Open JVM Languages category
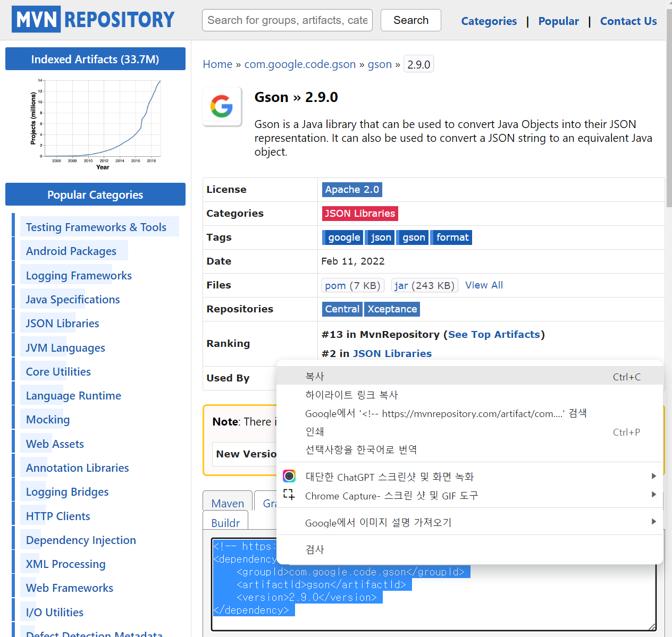 click(65, 348)
